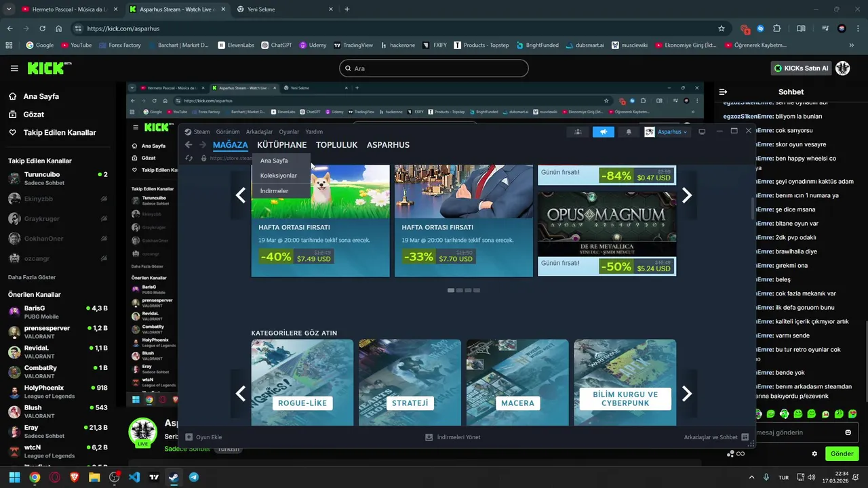Viewport: 868px width, 488px height.
Task: Open Steam notifications bell icon
Action: [629, 131]
